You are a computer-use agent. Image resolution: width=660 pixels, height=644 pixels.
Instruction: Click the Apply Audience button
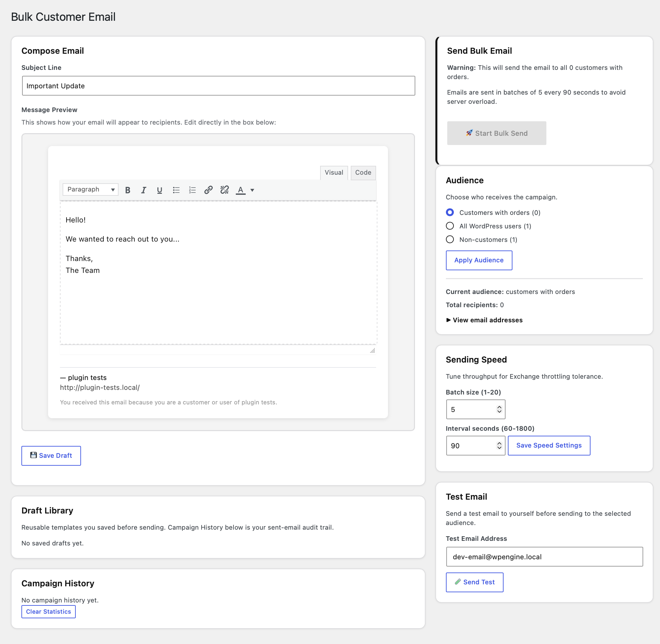tap(479, 260)
